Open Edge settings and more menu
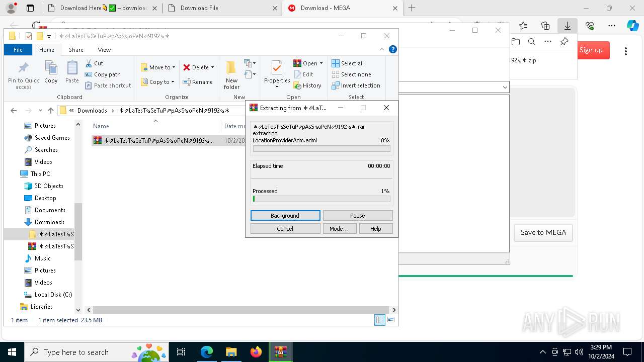The image size is (644, 362). (x=612, y=26)
